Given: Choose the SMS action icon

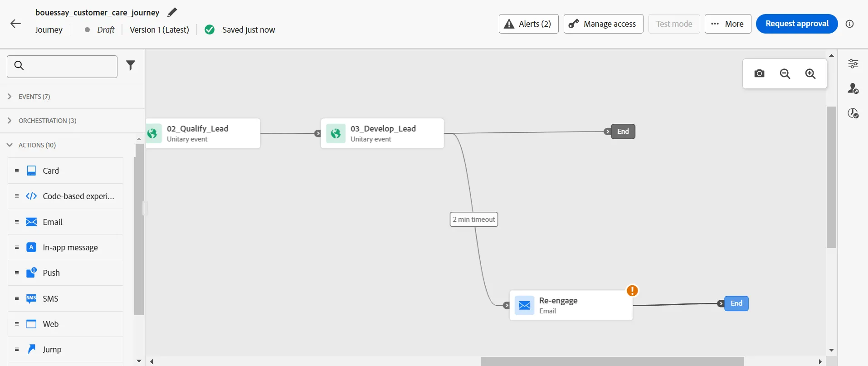Looking at the screenshot, I should click(31, 298).
